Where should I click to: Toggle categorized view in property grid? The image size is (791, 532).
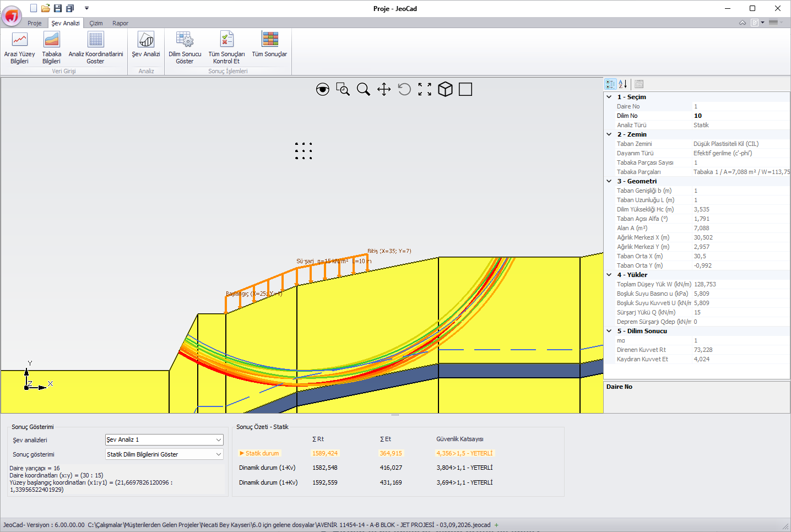610,84
